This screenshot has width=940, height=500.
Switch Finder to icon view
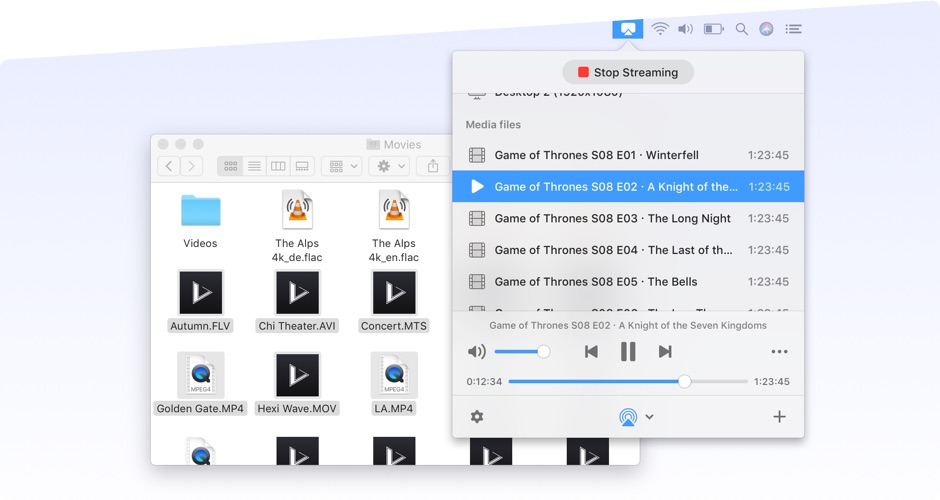click(x=230, y=166)
